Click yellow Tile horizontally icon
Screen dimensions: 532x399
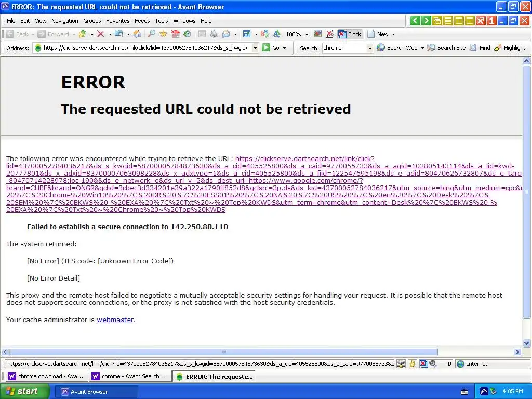[x=448, y=21]
